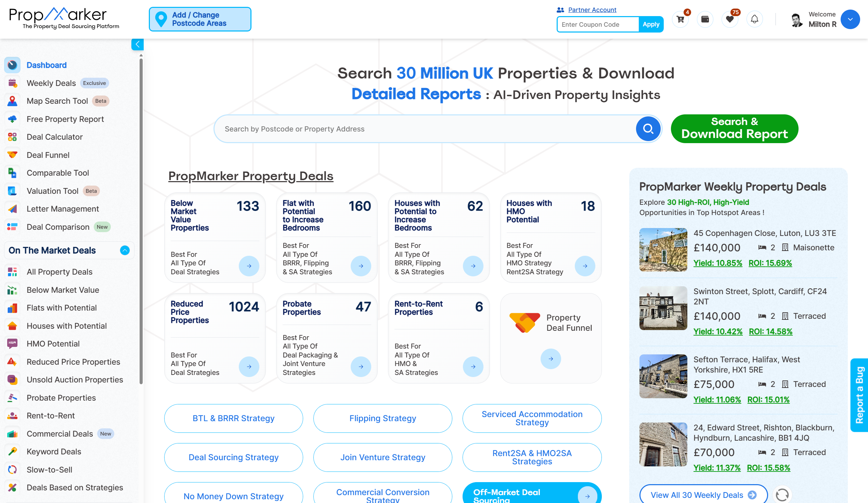The height and width of the screenshot is (503, 868).
Task: Click Yield: 10.85% link for Luton
Action: coord(717,263)
